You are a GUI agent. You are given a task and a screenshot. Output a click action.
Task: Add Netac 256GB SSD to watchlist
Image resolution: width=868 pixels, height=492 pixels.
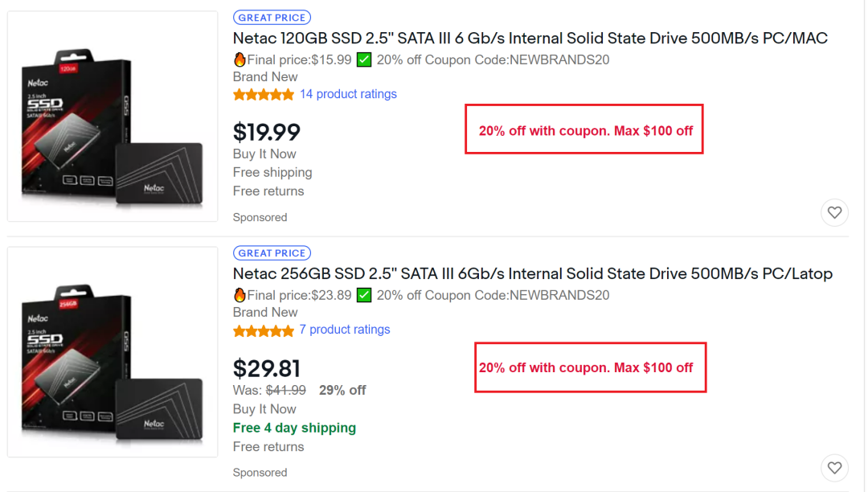[x=834, y=467]
